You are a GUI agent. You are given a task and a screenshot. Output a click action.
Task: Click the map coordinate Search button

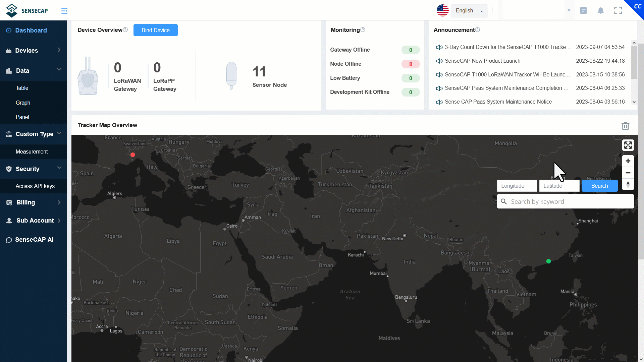599,186
